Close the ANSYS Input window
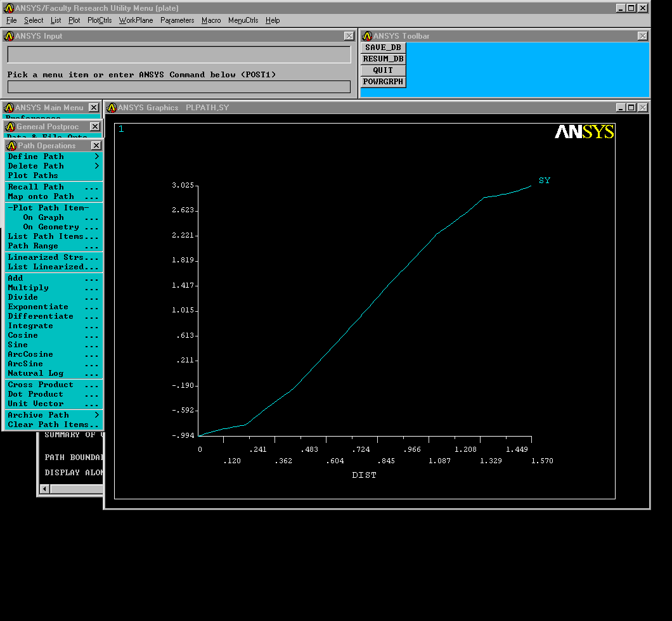This screenshot has width=672, height=621. click(349, 36)
